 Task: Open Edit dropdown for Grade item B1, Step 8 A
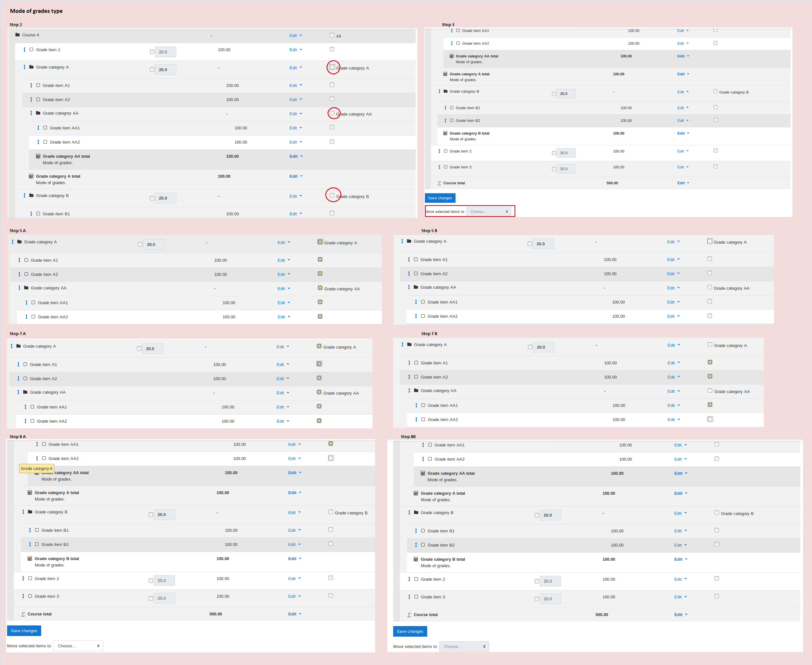point(294,530)
